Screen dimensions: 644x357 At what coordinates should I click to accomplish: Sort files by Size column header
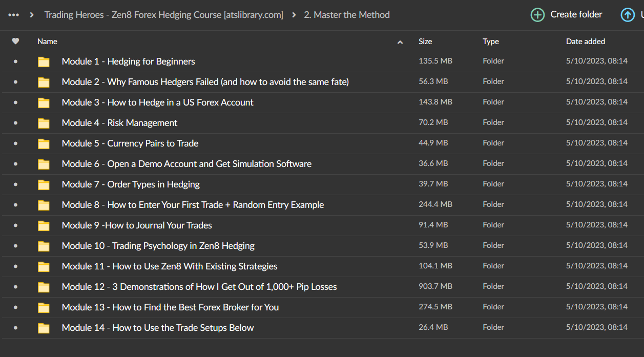(x=425, y=41)
